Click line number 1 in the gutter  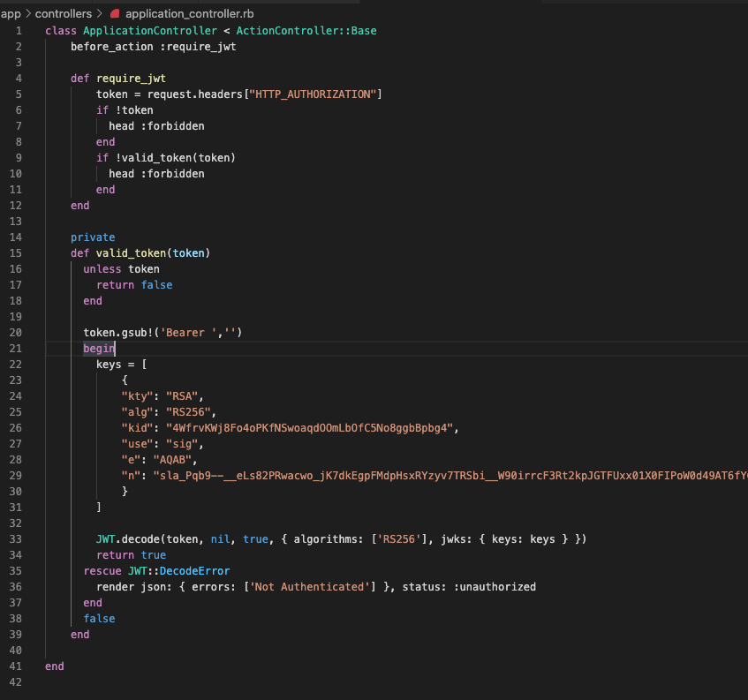[x=19, y=31]
